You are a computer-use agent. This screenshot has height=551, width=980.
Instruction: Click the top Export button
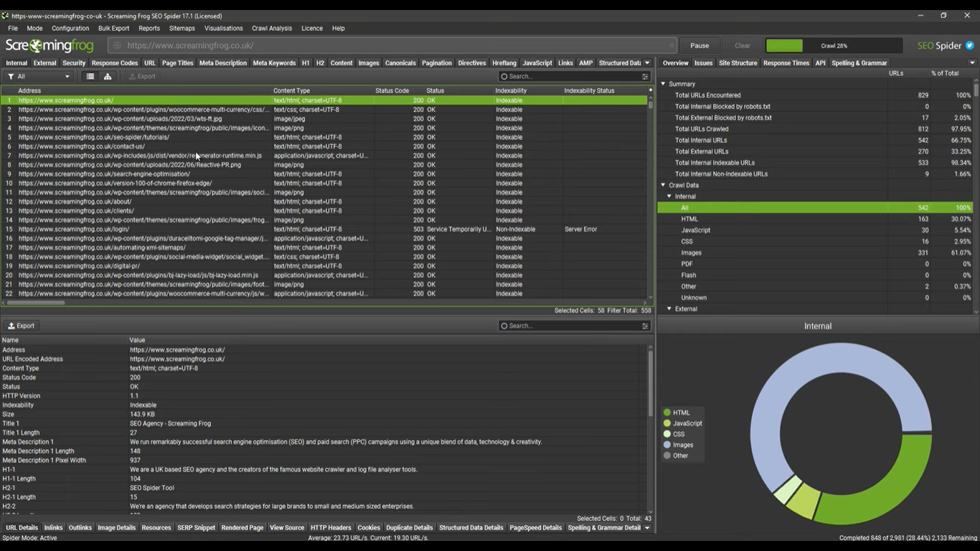[142, 76]
